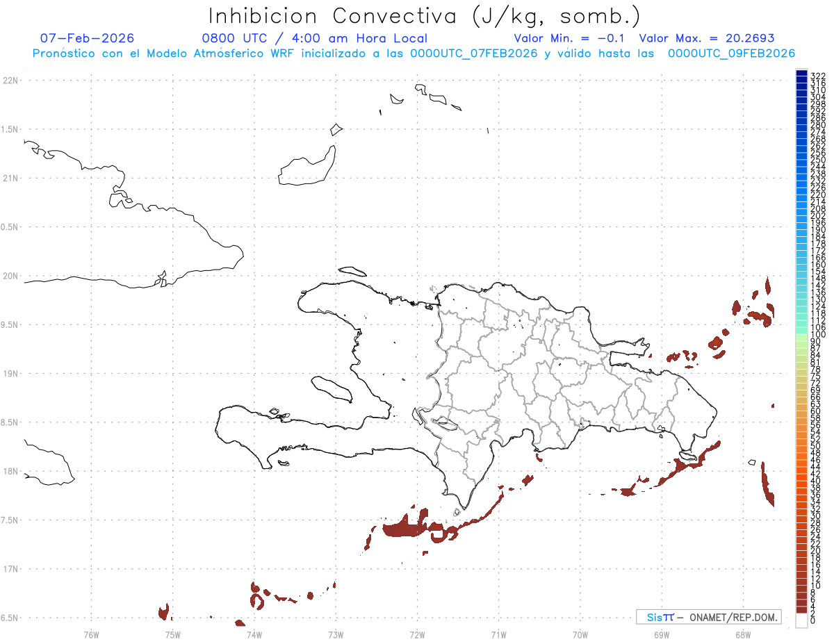Image resolution: width=834 pixels, height=644 pixels.
Task: Click the 70W longitude label
Action: [580, 634]
